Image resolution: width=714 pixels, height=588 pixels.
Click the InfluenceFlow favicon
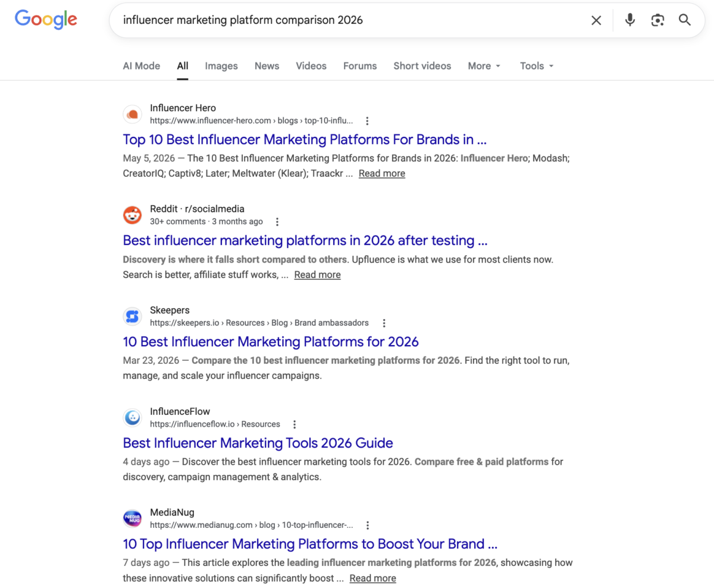point(133,418)
